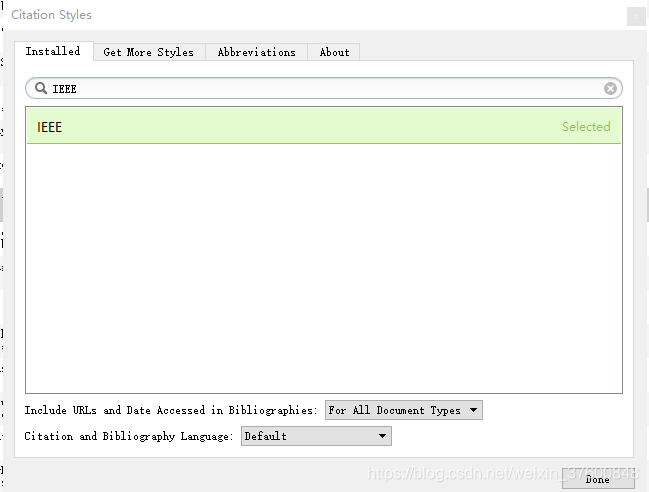Switch to the Installed tab
The height and width of the screenshot is (492, 649).
(x=54, y=51)
